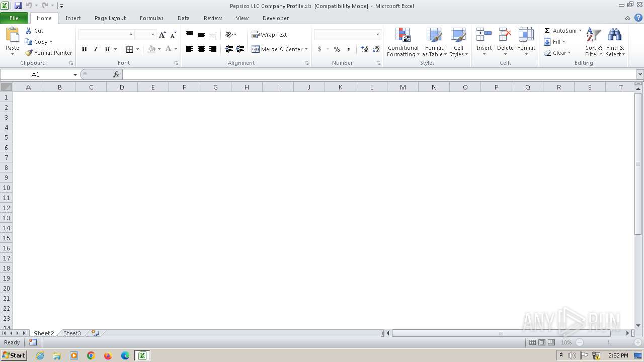Click the Select All corner button
The image size is (644, 362).
pyautogui.click(x=7, y=87)
